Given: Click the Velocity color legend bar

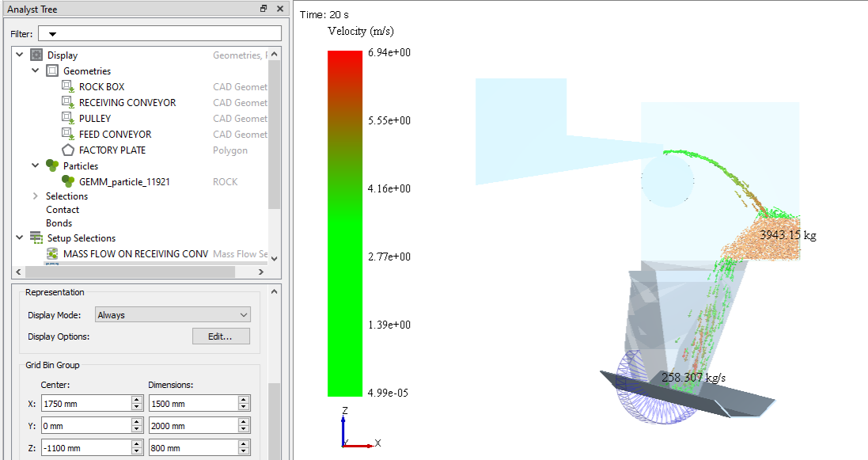Looking at the screenshot, I should [x=344, y=223].
